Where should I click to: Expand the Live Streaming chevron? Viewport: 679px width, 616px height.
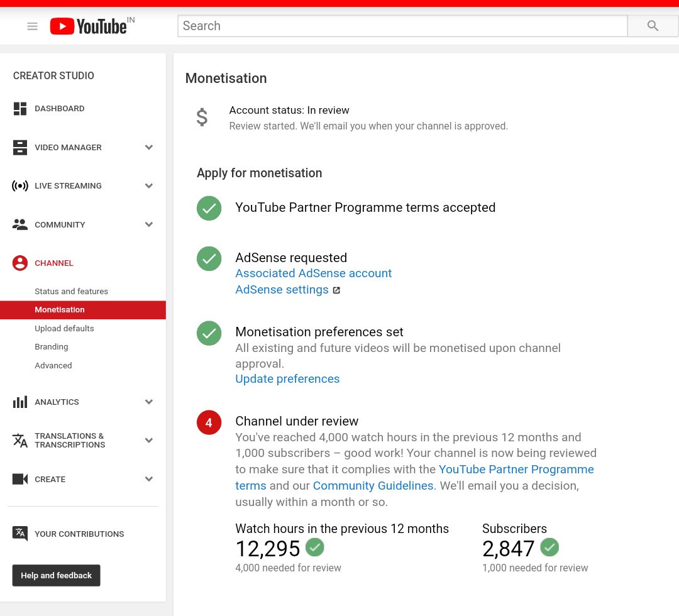[x=149, y=186]
